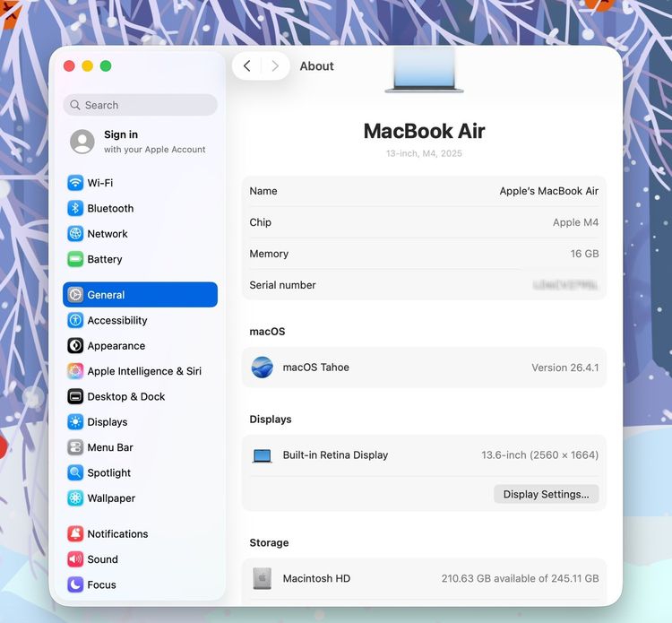Open Focus label
The height and width of the screenshot is (623, 672).
pos(101,584)
